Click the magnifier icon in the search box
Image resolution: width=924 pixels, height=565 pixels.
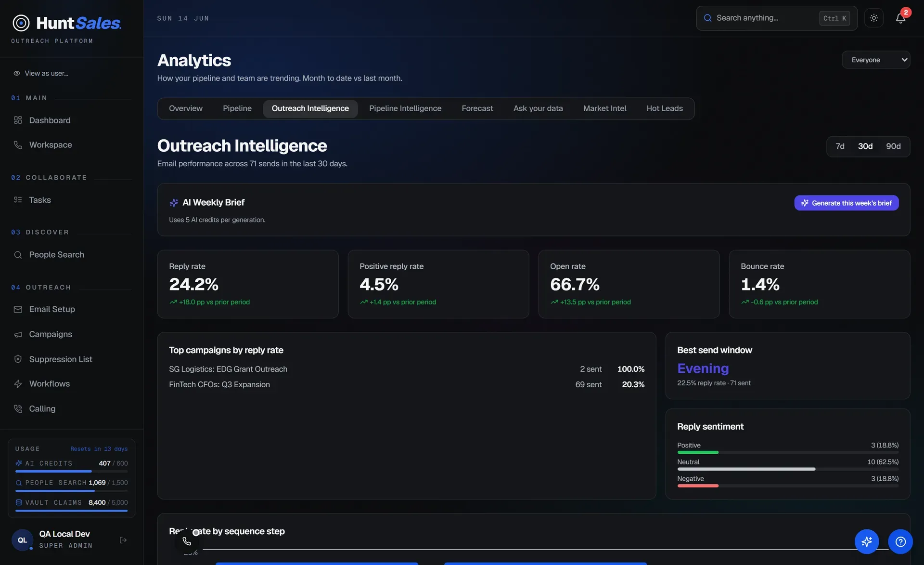pyautogui.click(x=707, y=18)
